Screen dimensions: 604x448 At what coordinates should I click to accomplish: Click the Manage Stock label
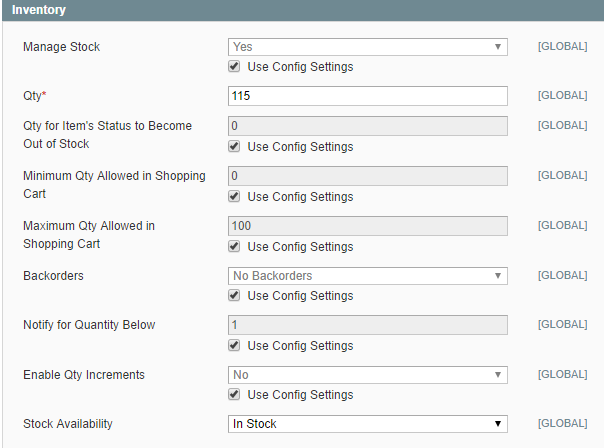62,47
